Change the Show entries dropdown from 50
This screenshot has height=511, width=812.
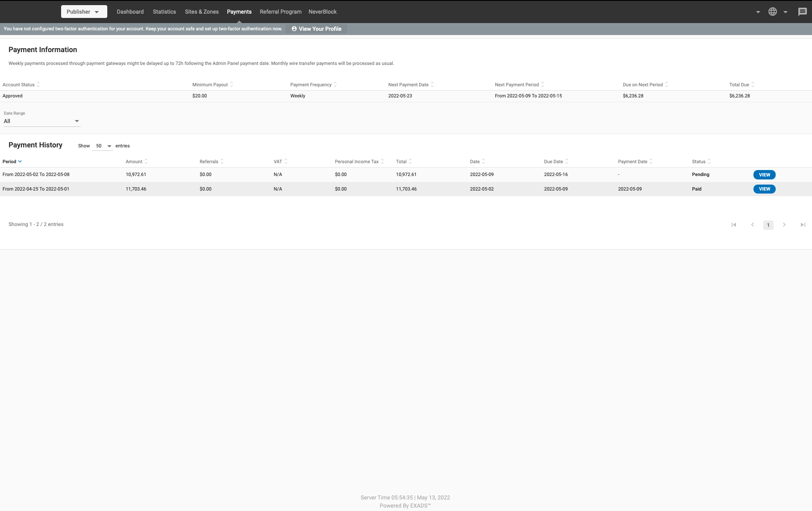point(102,146)
